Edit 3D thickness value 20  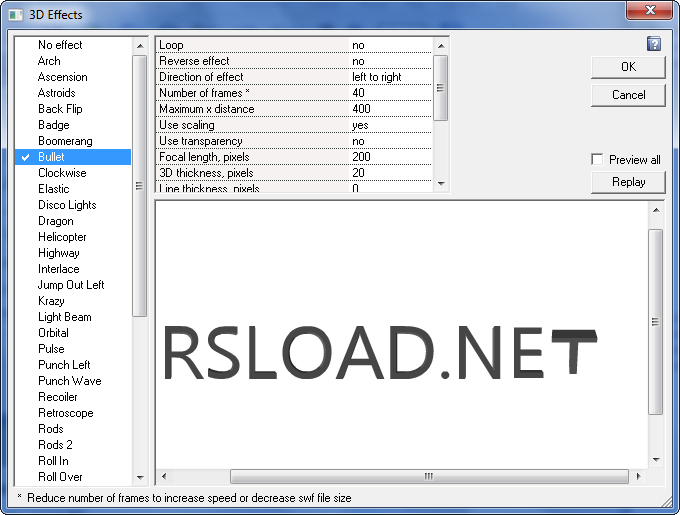(390, 173)
